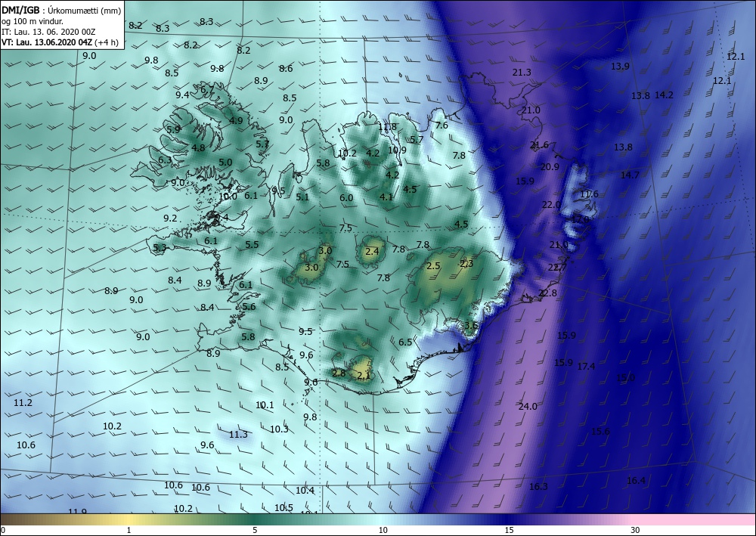This screenshot has width=756, height=536.
Task: Click the 4.9 value in the Westfjords
Action: click(x=236, y=120)
